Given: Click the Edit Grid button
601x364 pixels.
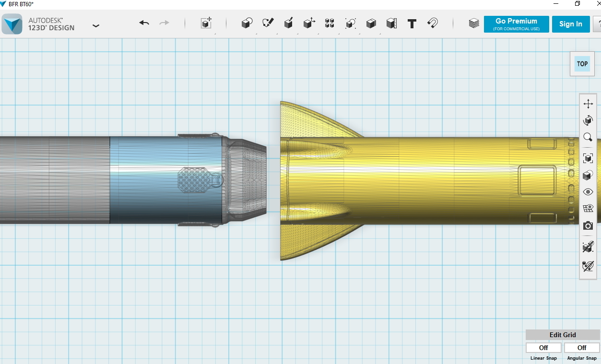Looking at the screenshot, I should pyautogui.click(x=563, y=335).
